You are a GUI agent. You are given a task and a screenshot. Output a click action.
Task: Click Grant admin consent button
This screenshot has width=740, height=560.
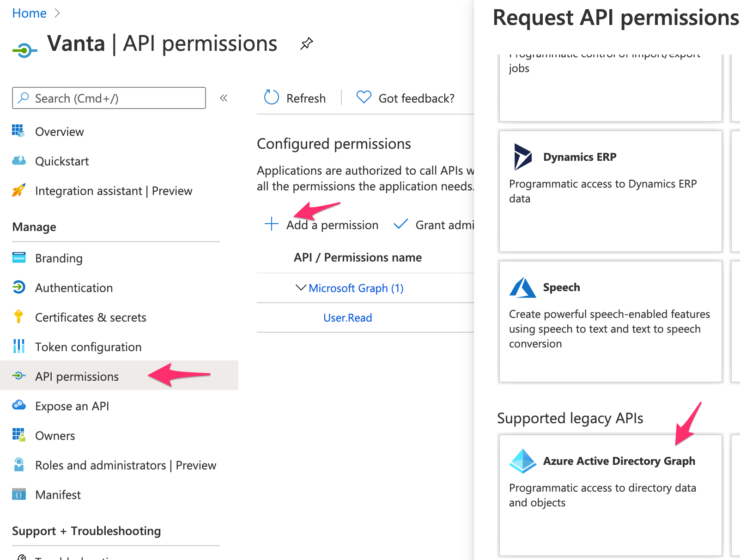[434, 225]
